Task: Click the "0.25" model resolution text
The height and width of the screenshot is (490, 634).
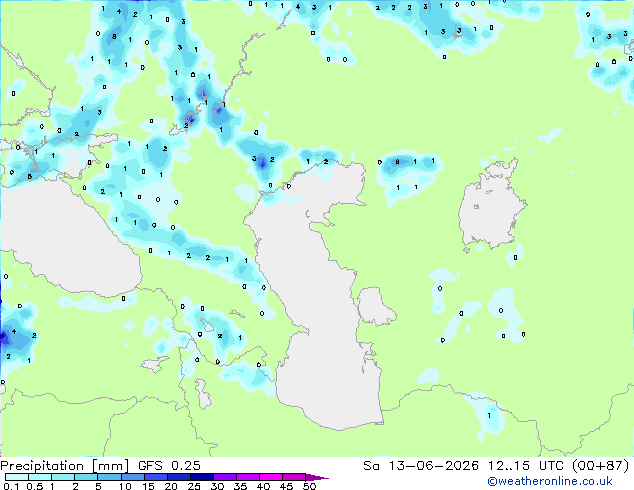Action: click(x=186, y=465)
